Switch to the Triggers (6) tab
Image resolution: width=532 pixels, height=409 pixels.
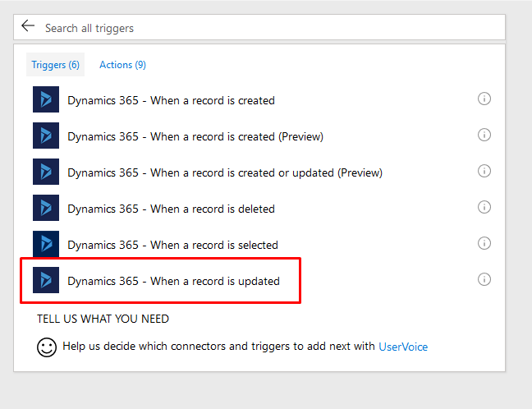point(55,65)
